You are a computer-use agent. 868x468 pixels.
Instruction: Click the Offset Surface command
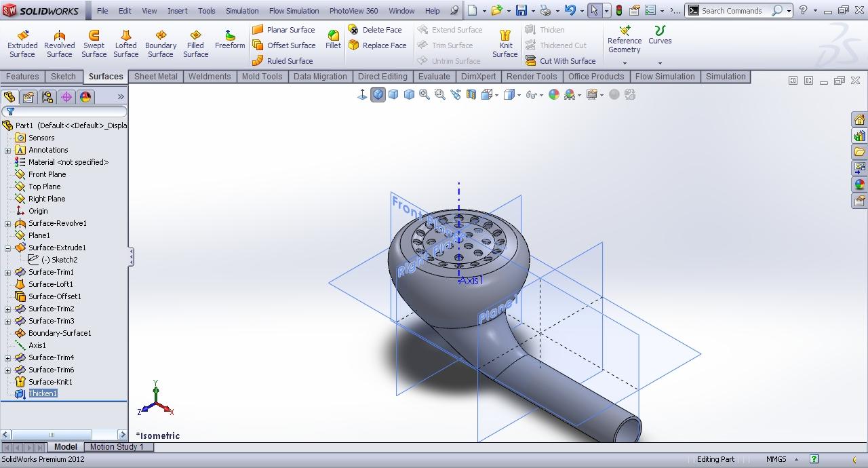click(x=283, y=45)
